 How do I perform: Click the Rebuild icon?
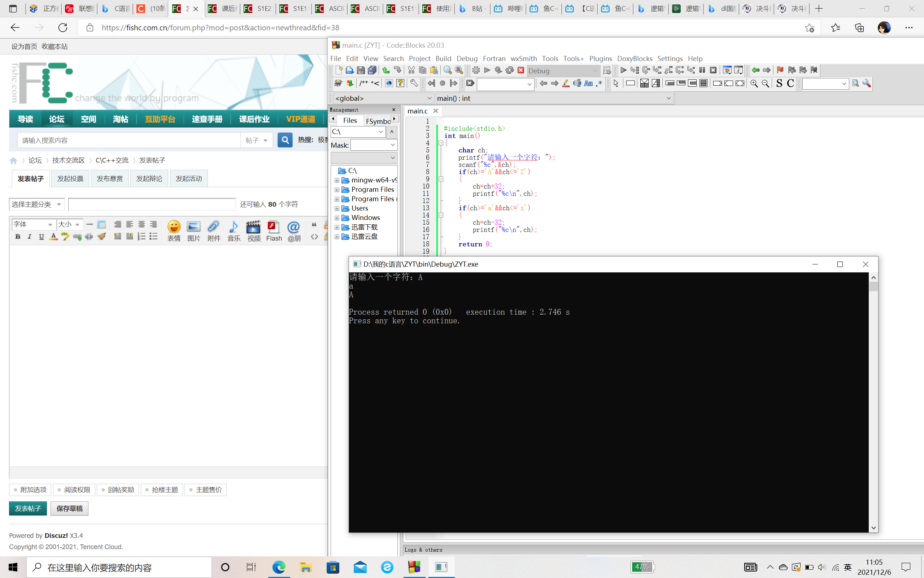click(x=509, y=70)
